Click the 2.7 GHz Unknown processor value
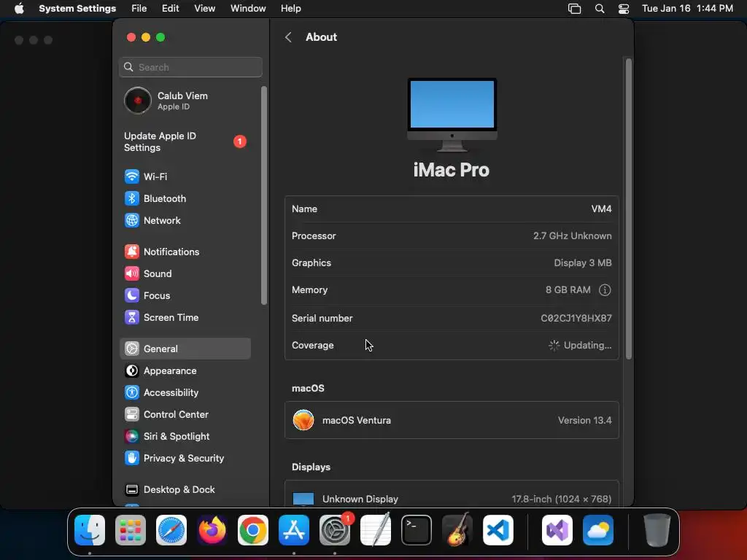The width and height of the screenshot is (747, 560). pos(572,236)
